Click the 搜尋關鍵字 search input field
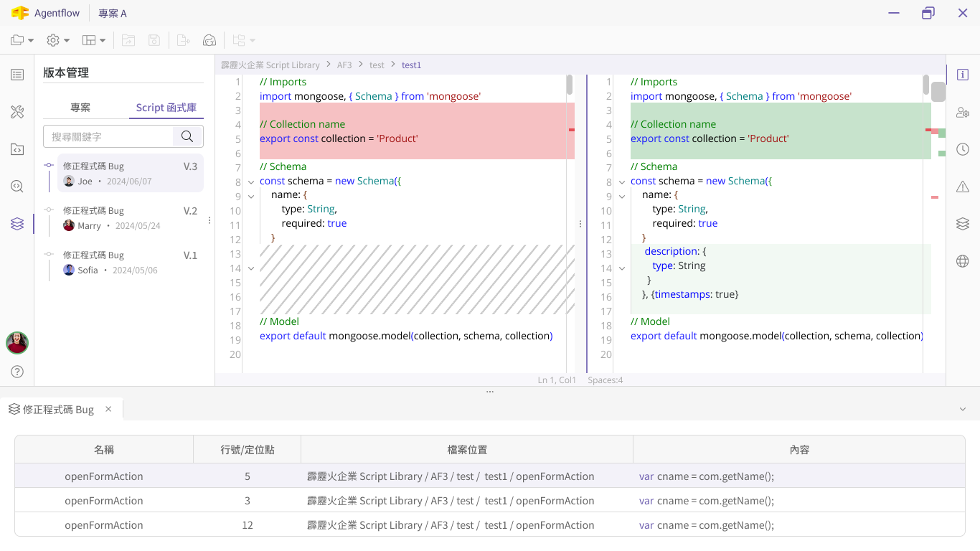The image size is (980, 551). tap(109, 136)
